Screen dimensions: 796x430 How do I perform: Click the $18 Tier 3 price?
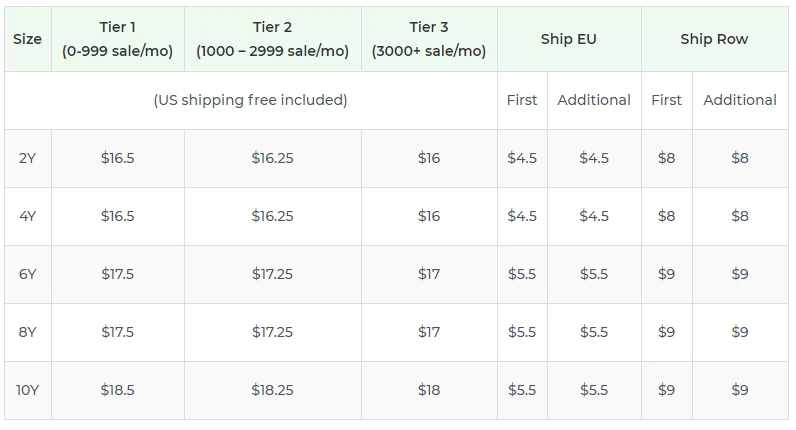pos(429,390)
